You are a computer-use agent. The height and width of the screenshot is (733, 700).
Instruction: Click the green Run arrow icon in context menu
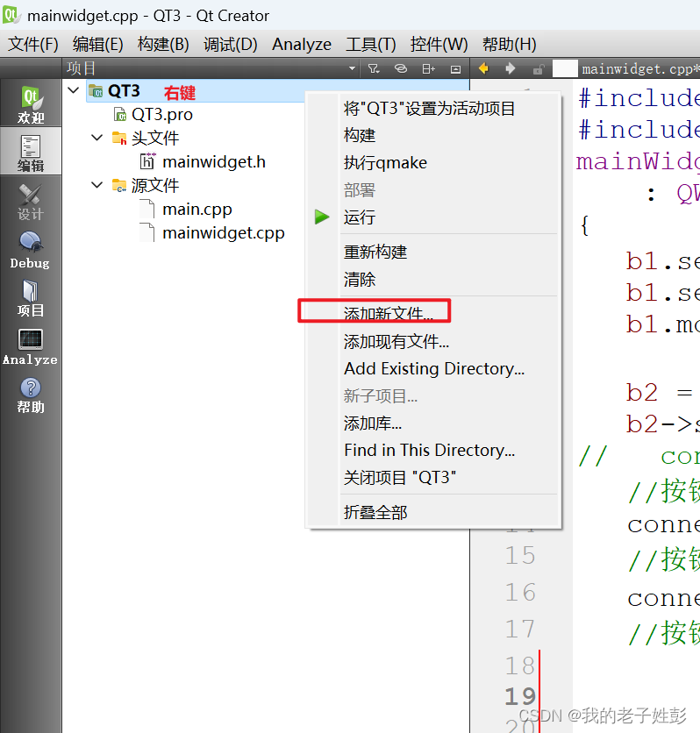click(322, 217)
